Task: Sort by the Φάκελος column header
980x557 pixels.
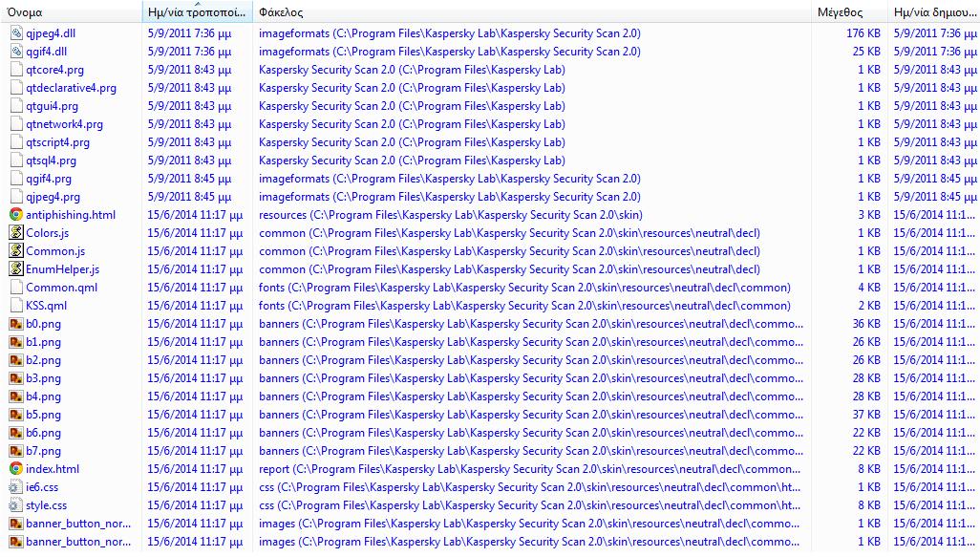Action: coord(532,11)
